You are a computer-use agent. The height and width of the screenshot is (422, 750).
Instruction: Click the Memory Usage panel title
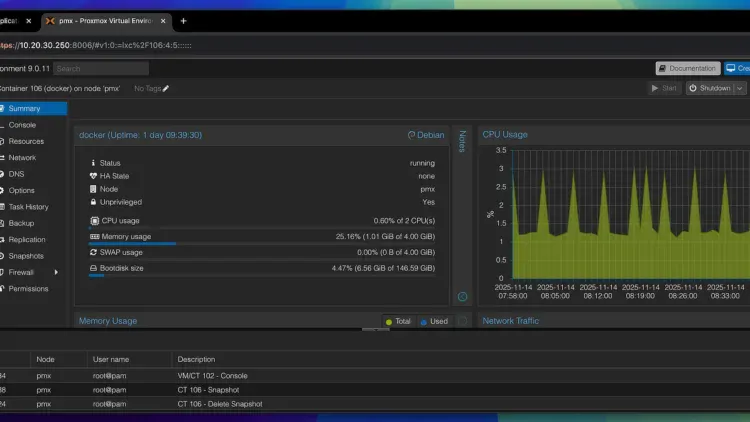click(x=108, y=321)
